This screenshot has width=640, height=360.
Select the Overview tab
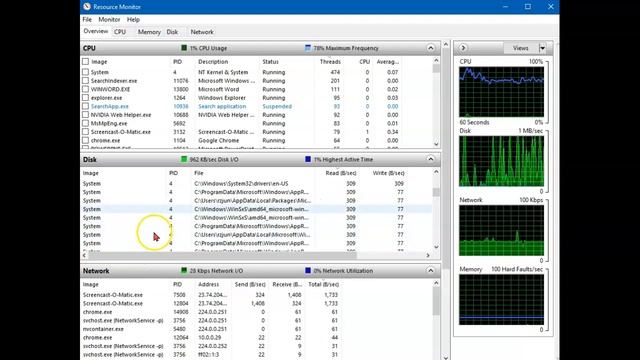point(96,31)
